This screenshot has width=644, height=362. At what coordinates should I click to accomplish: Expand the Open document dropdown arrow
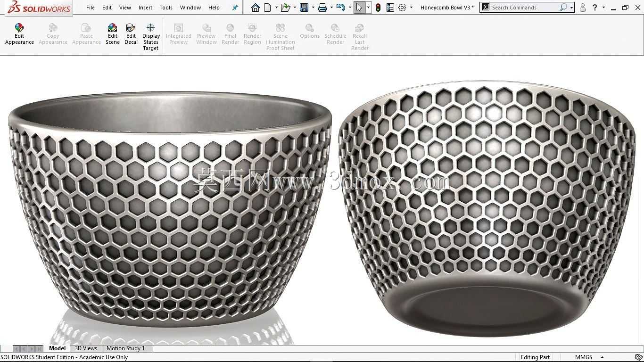point(295,8)
